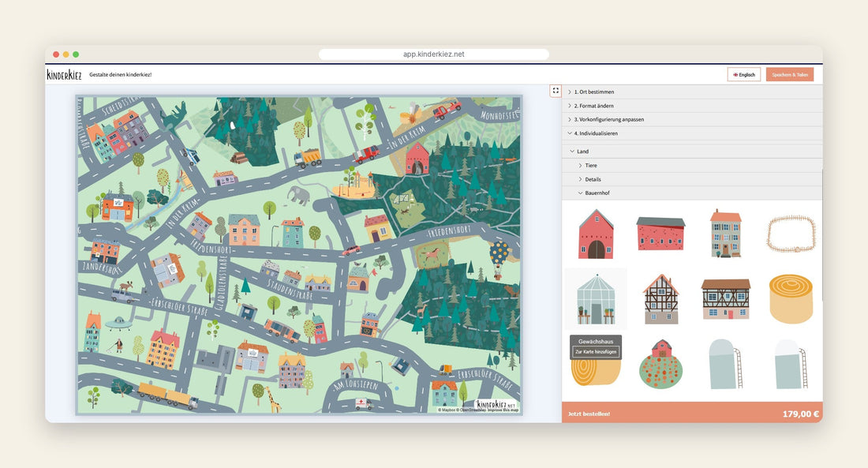Expand section 1. Ort bestimmen
Image resolution: width=868 pixels, height=468 pixels.
click(x=692, y=92)
